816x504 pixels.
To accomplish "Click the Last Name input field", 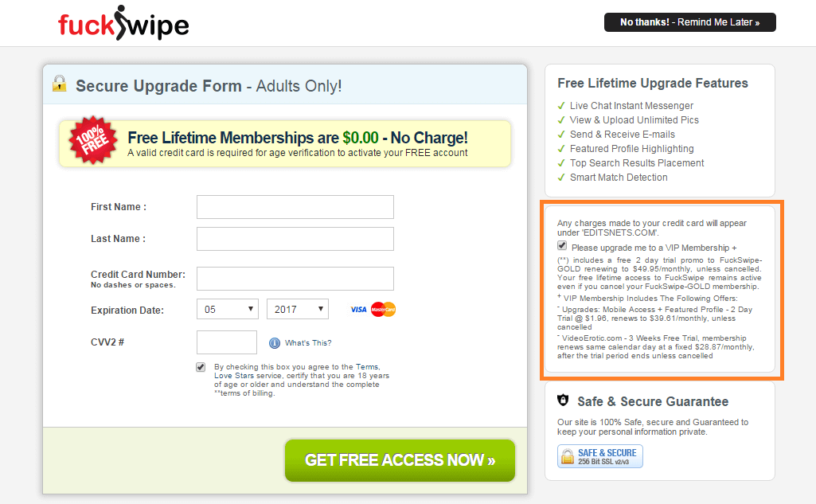I will pos(295,239).
